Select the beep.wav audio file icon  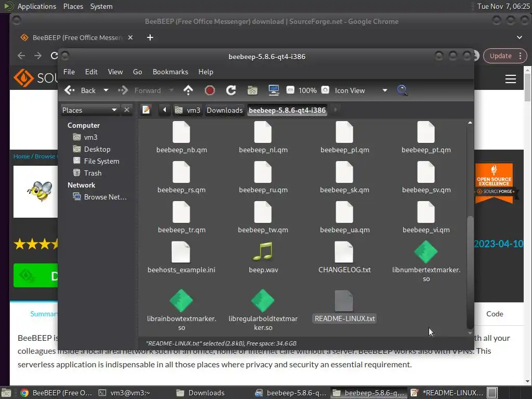pyautogui.click(x=263, y=252)
